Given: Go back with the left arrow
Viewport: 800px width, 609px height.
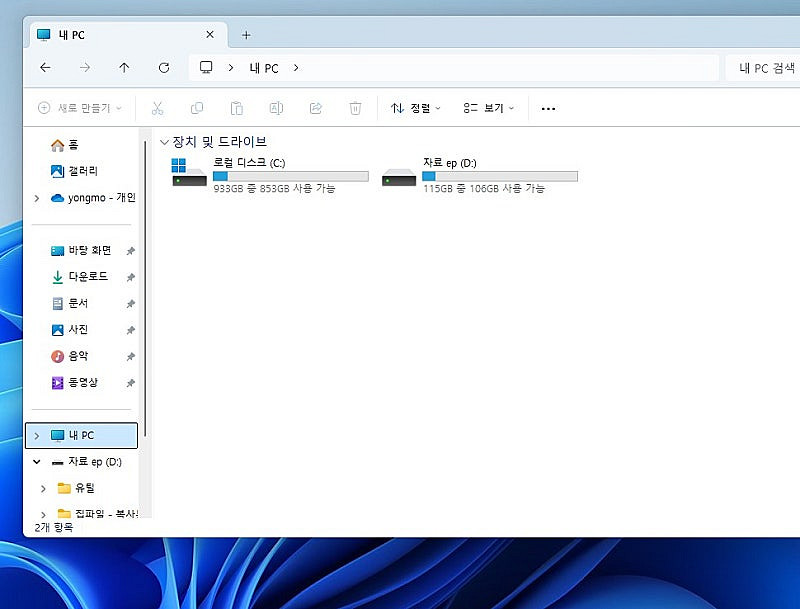Looking at the screenshot, I should coord(45,67).
